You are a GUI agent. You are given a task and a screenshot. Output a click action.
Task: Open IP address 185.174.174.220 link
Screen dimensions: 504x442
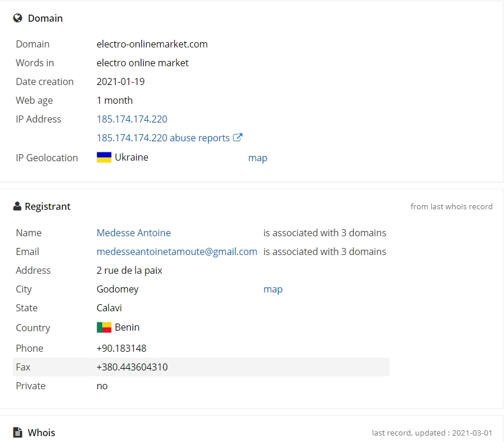[x=132, y=119]
